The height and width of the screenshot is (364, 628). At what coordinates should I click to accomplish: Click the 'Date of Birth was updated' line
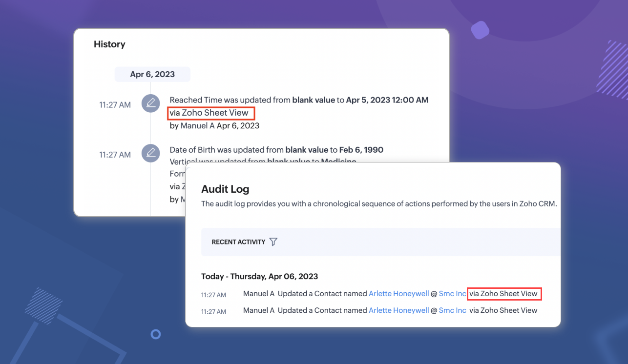(276, 150)
